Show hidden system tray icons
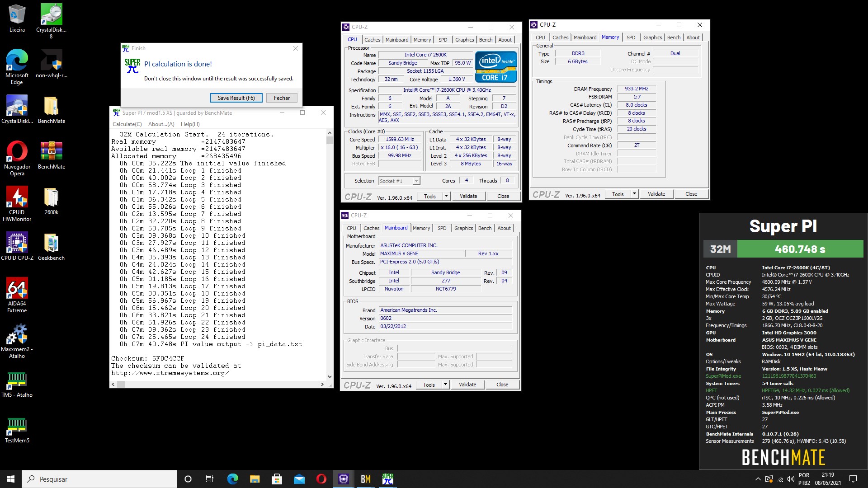The height and width of the screenshot is (488, 868). (758, 479)
